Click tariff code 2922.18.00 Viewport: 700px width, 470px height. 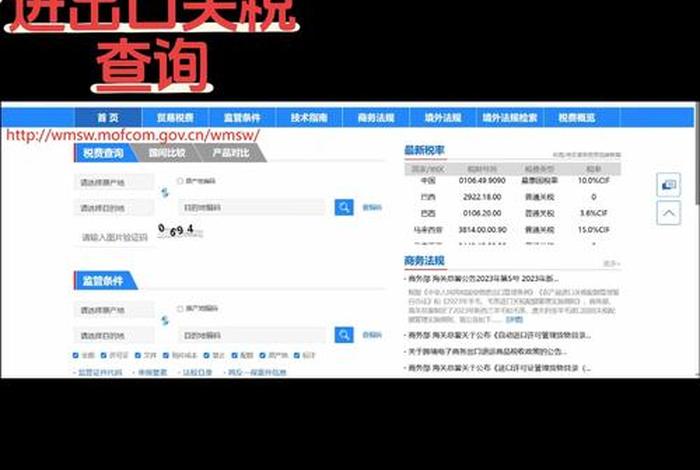coord(482,197)
